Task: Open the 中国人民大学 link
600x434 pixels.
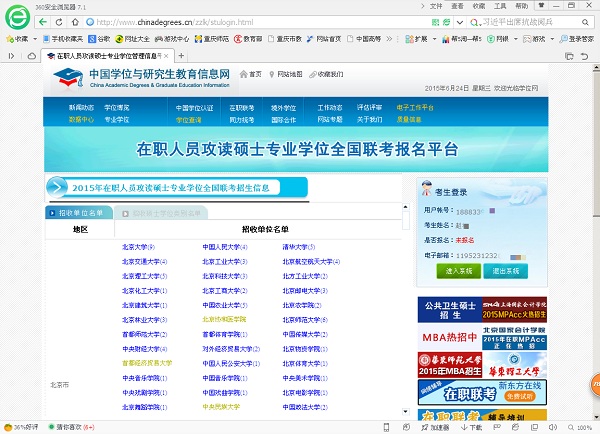Action: (x=225, y=247)
